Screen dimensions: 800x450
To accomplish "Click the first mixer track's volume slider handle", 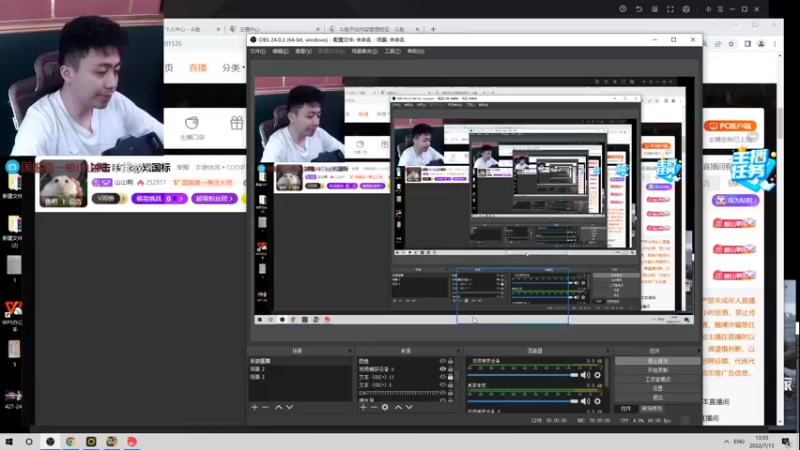I will (574, 375).
